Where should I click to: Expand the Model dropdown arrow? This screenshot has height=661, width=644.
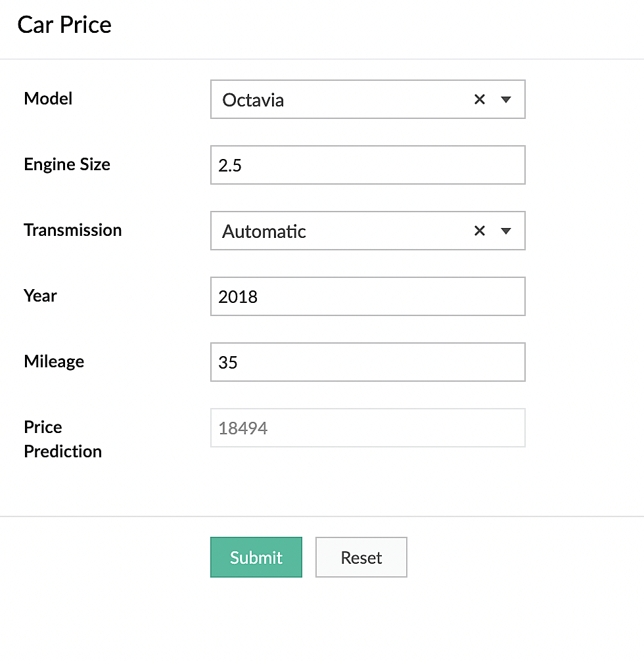pyautogui.click(x=506, y=99)
